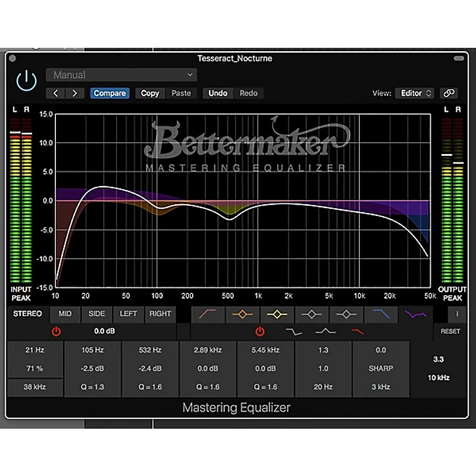
Task: Select the first white bell band icon
Action: [311, 314]
